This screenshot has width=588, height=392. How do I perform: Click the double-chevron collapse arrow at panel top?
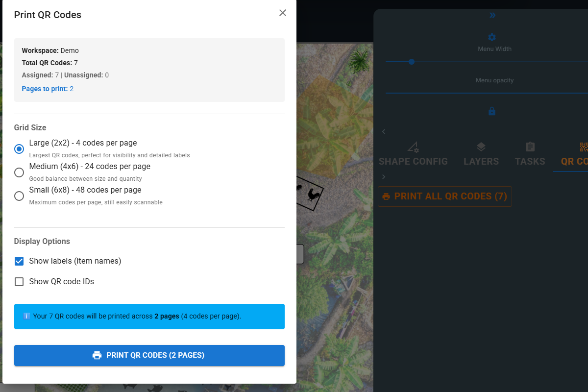pos(492,15)
